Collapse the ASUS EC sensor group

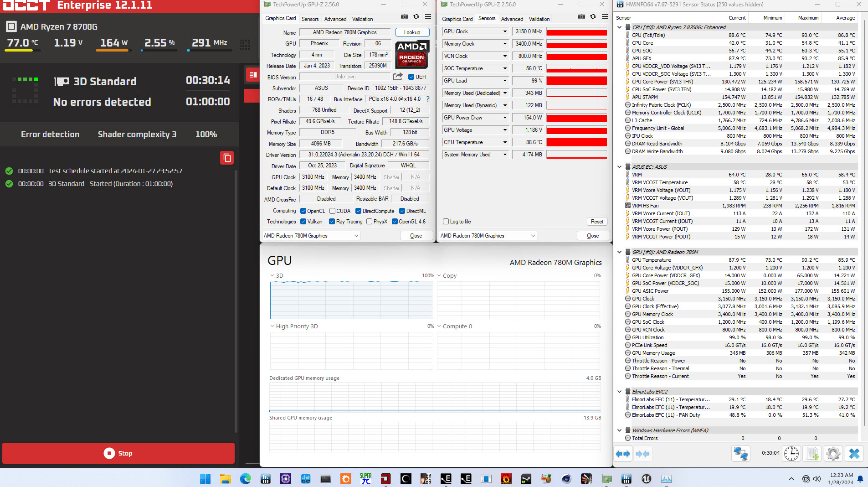[x=619, y=167]
